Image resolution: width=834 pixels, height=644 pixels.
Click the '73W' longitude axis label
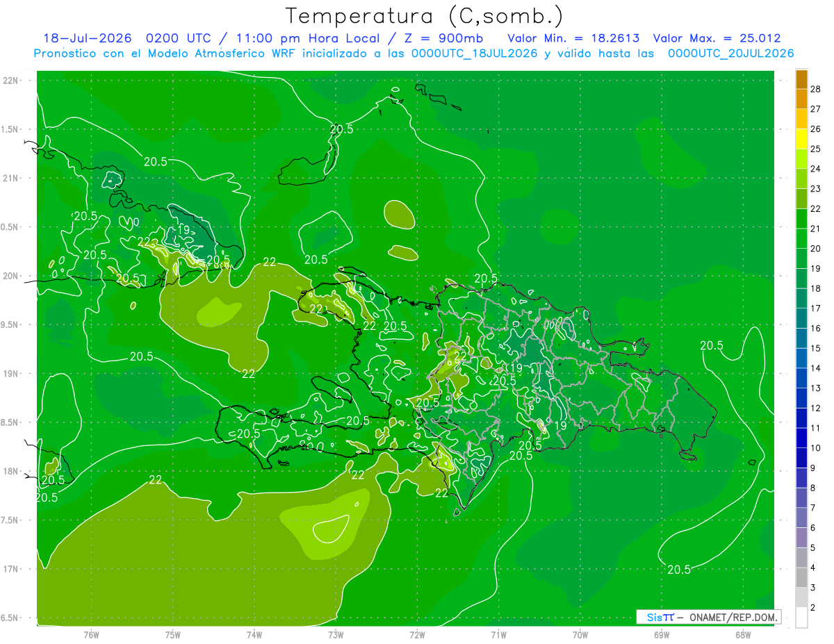[x=336, y=635]
